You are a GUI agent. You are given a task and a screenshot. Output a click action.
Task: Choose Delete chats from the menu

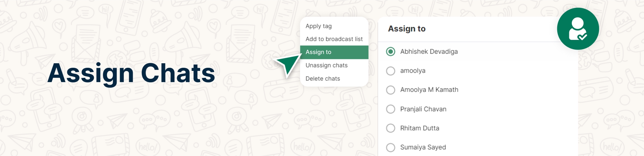(323, 78)
